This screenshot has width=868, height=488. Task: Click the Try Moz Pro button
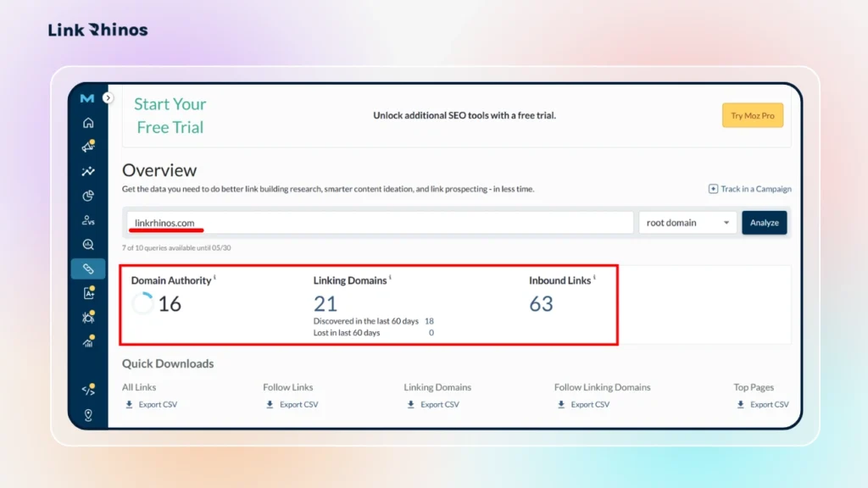click(753, 115)
